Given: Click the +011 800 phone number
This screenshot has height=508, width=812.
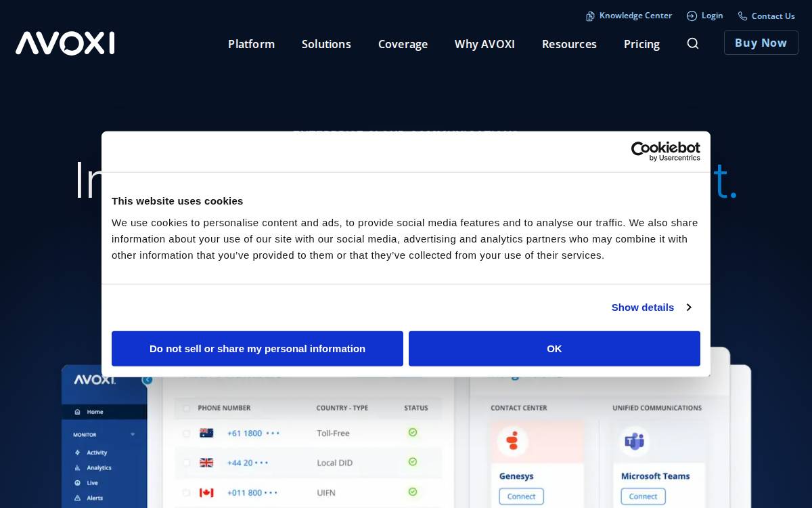Looking at the screenshot, I should tap(253, 492).
